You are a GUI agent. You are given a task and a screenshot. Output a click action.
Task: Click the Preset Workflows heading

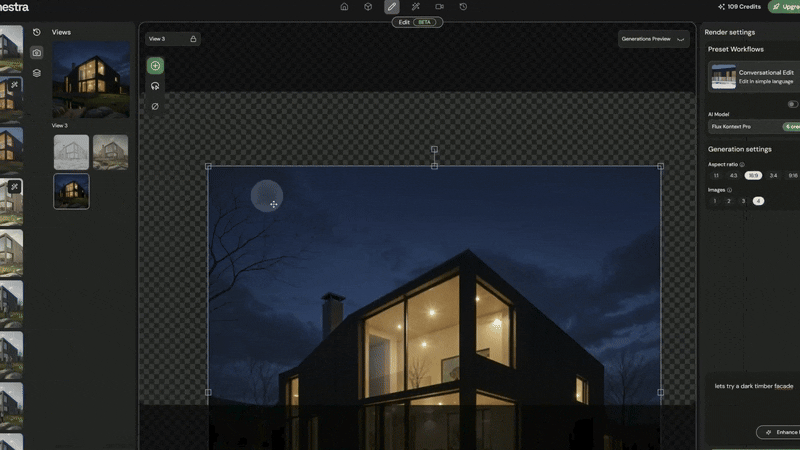(736, 49)
